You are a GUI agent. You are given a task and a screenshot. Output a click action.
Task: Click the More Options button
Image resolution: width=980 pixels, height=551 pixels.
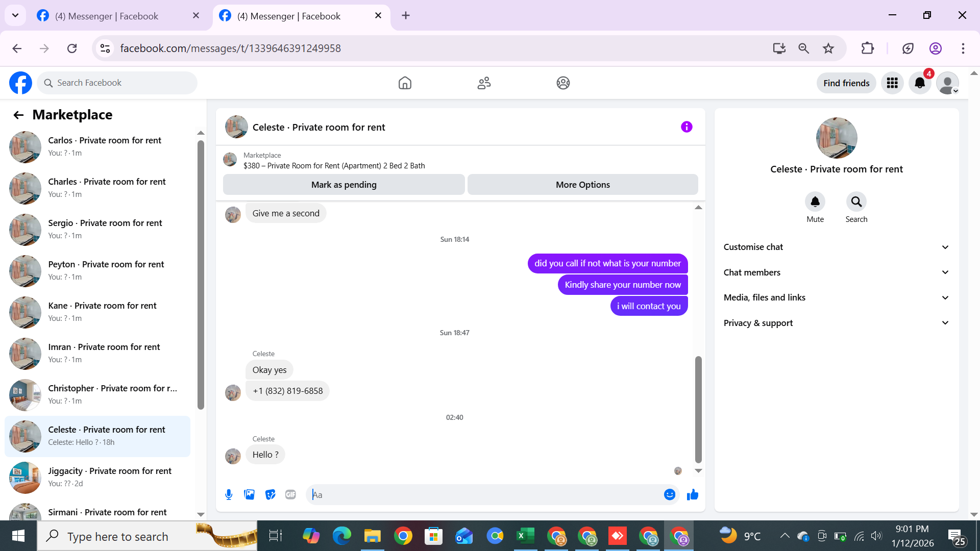point(582,185)
